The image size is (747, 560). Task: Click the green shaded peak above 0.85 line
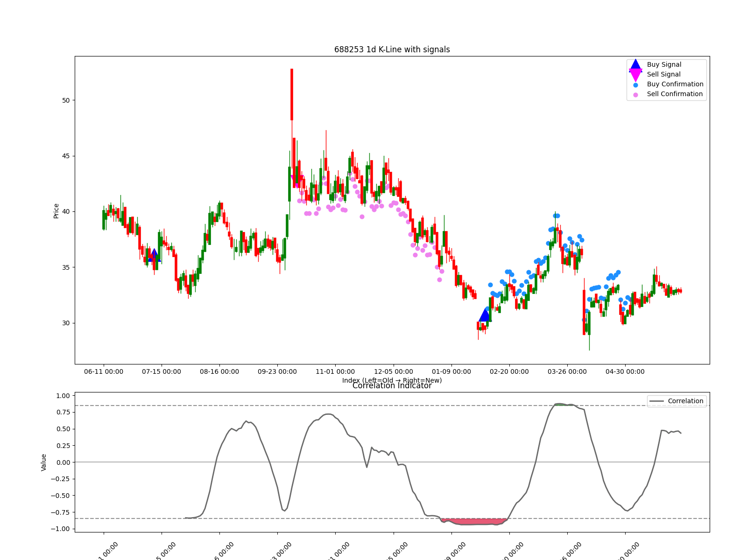point(564,405)
